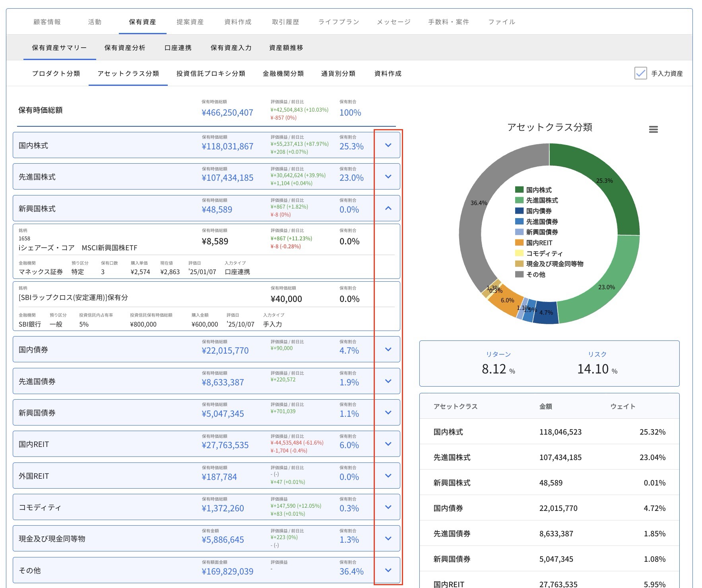The width and height of the screenshot is (702, 588).
Task: Open the chart options hamburger menu
Action: [653, 129]
